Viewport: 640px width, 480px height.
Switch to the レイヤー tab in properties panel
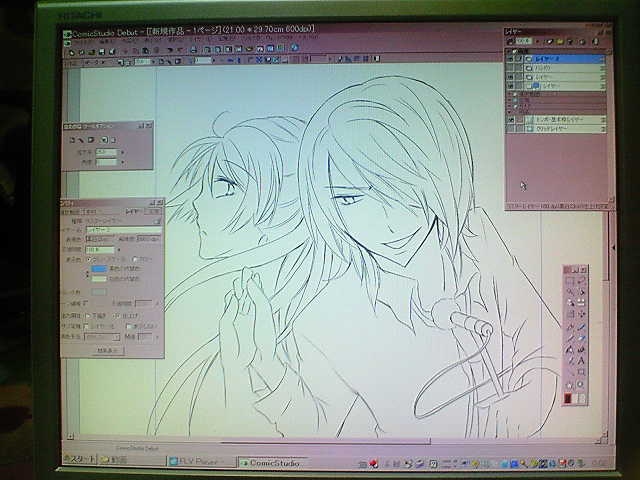pyautogui.click(x=134, y=211)
